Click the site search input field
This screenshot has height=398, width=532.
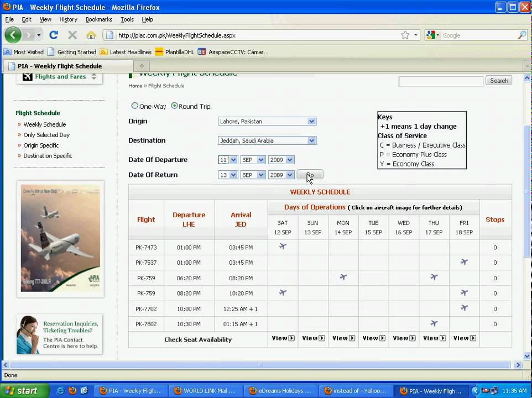(441, 81)
